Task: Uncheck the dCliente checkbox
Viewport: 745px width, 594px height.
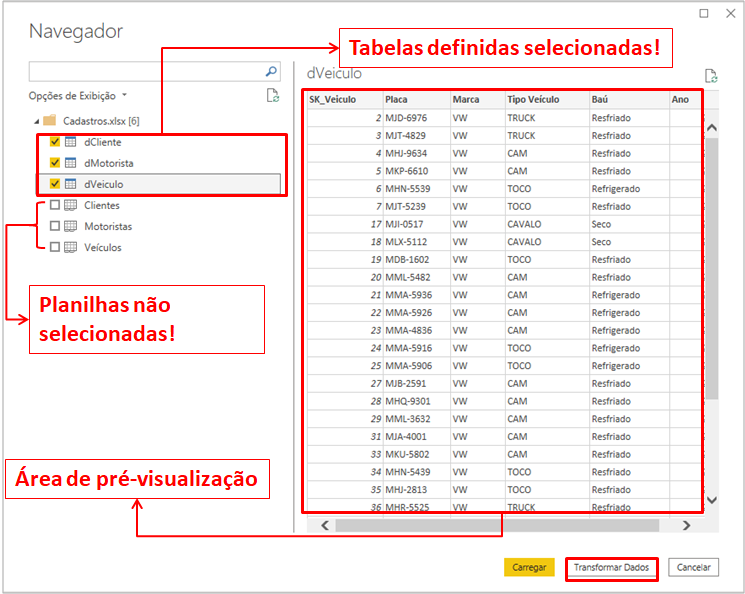Action: pos(54,142)
